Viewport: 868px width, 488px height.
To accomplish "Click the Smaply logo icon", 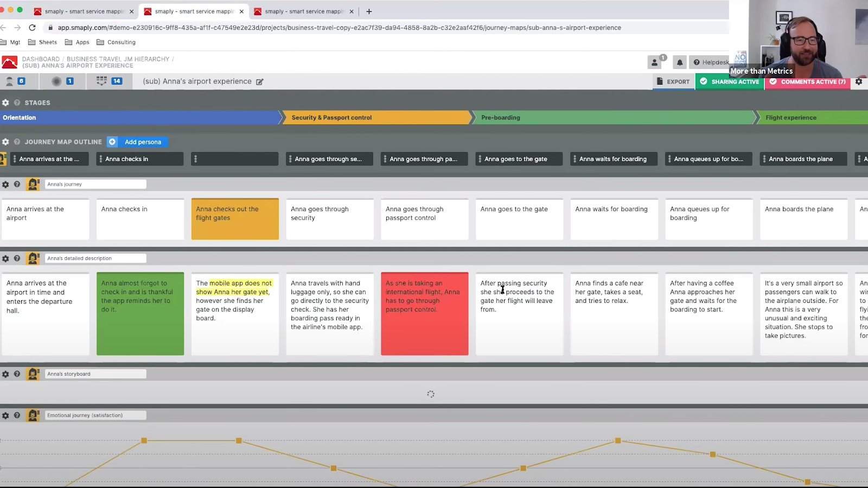I will (x=10, y=62).
